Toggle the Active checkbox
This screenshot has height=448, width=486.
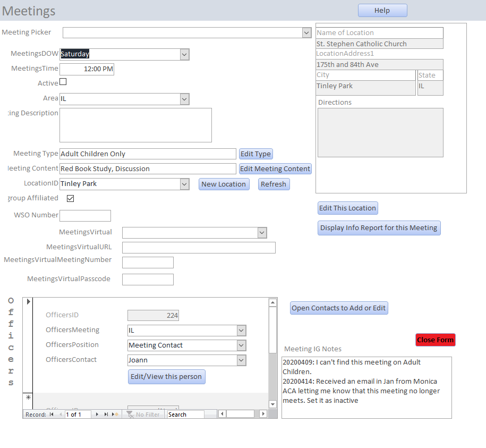[63, 82]
